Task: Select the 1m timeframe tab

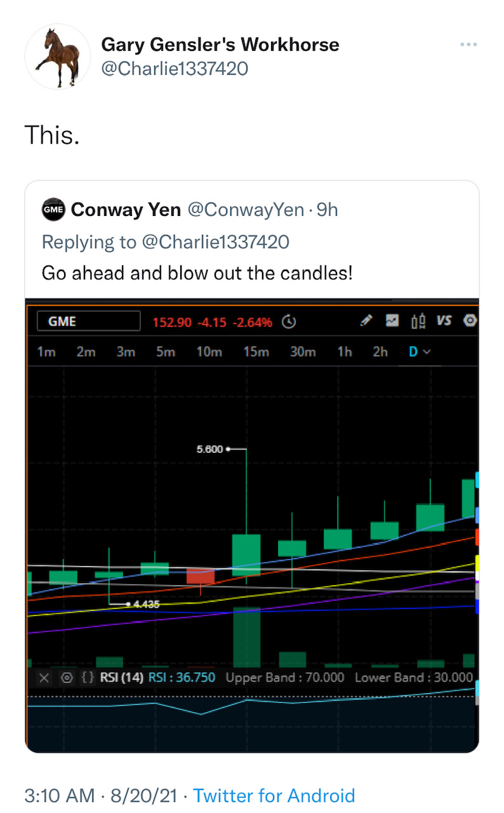Action: pos(46,351)
